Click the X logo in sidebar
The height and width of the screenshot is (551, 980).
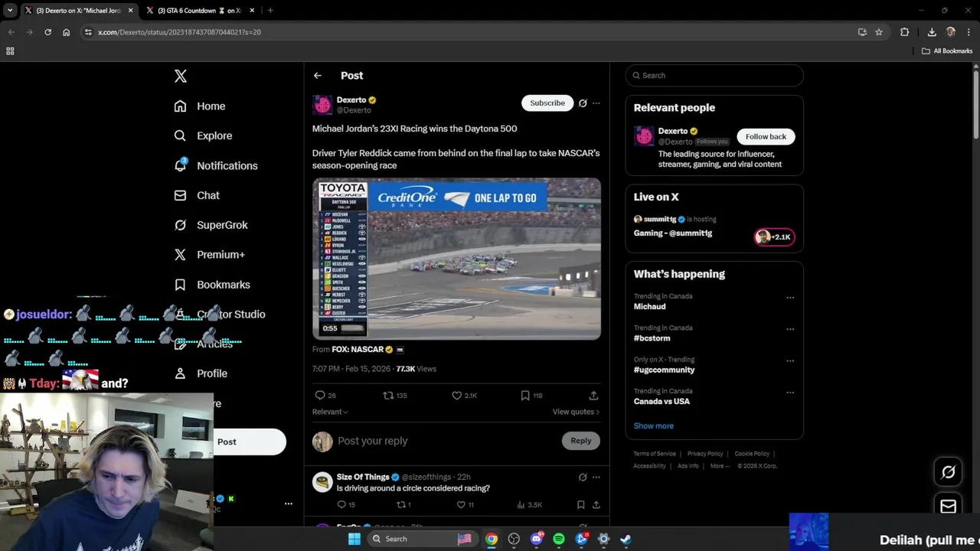[x=181, y=76]
